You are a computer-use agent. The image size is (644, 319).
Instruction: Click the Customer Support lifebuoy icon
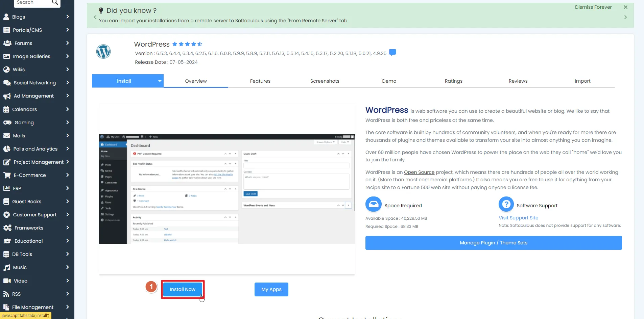pyautogui.click(x=6, y=215)
